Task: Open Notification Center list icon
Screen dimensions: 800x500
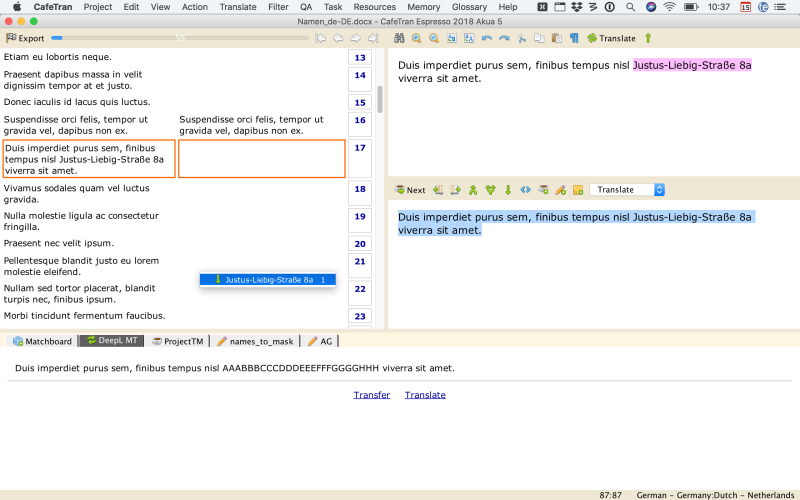Action: coord(780,7)
